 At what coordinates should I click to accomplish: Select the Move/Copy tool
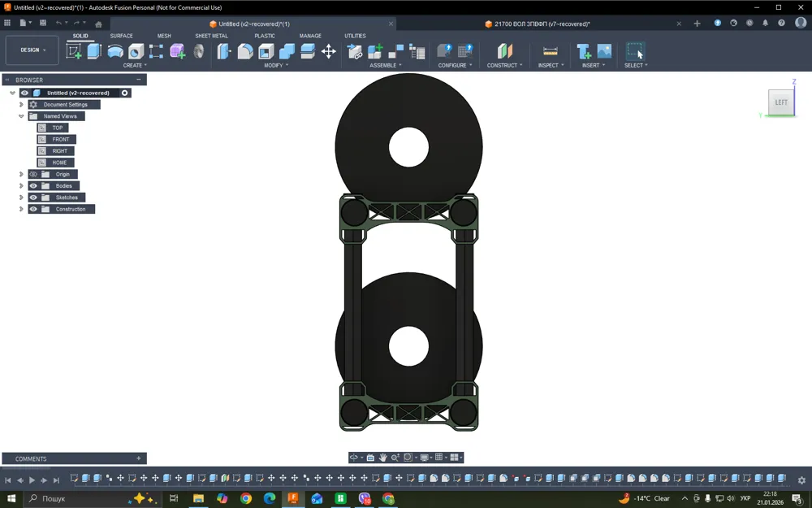tap(328, 51)
